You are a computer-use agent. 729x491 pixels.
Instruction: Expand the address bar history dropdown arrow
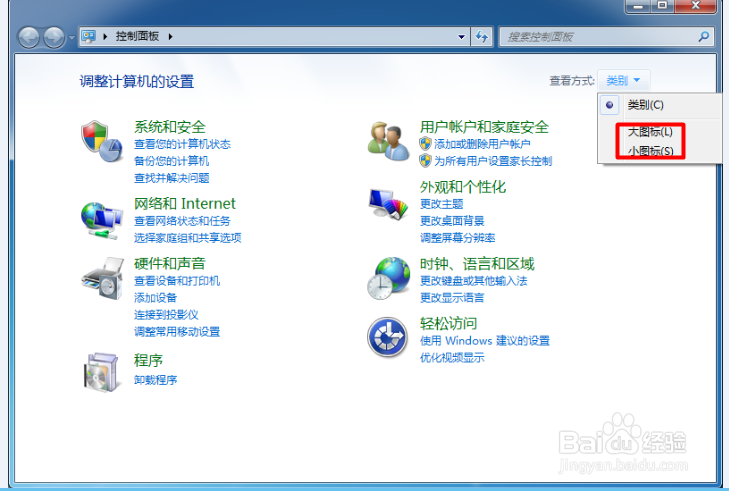click(461, 37)
